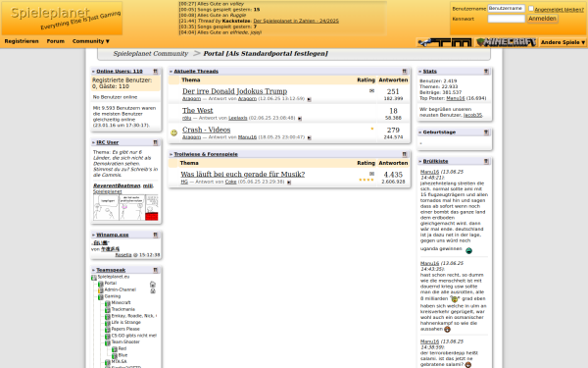The image size is (588, 368).
Task: Collapse the Brüllkiste panel icon
Action: coord(486,161)
